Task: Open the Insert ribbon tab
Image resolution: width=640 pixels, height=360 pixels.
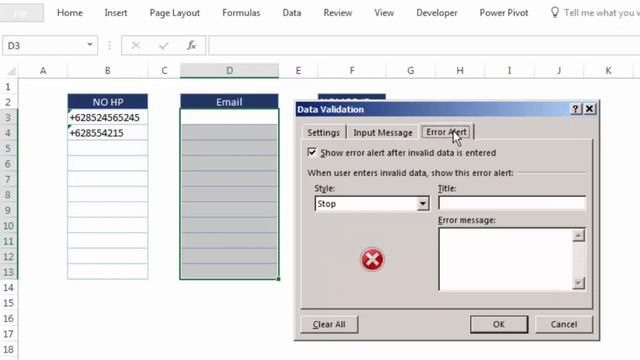Action: (x=116, y=13)
